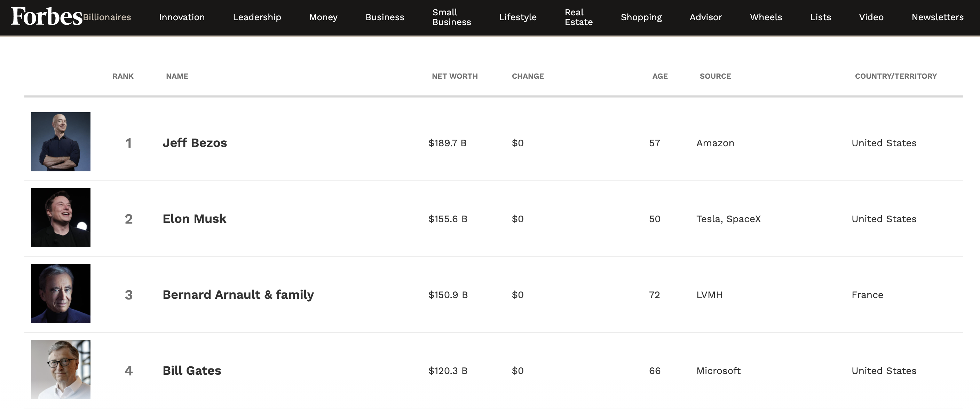The image size is (980, 420).
Task: Select the Leadership menu item
Action: [257, 17]
